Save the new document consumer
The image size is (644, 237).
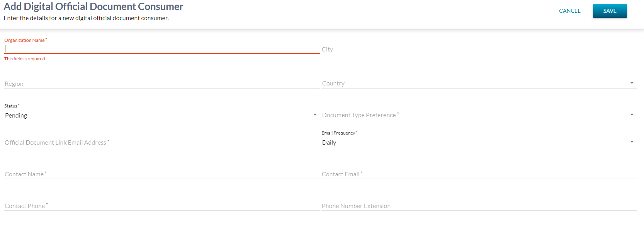pos(610,11)
